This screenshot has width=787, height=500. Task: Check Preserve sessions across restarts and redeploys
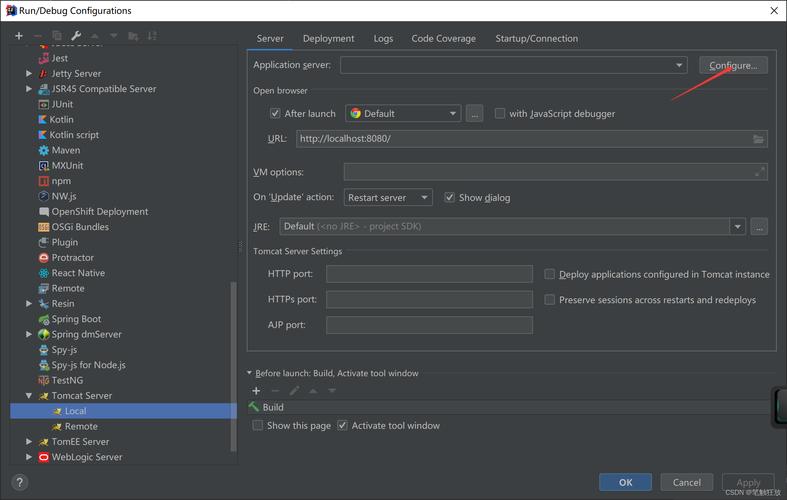click(x=550, y=300)
